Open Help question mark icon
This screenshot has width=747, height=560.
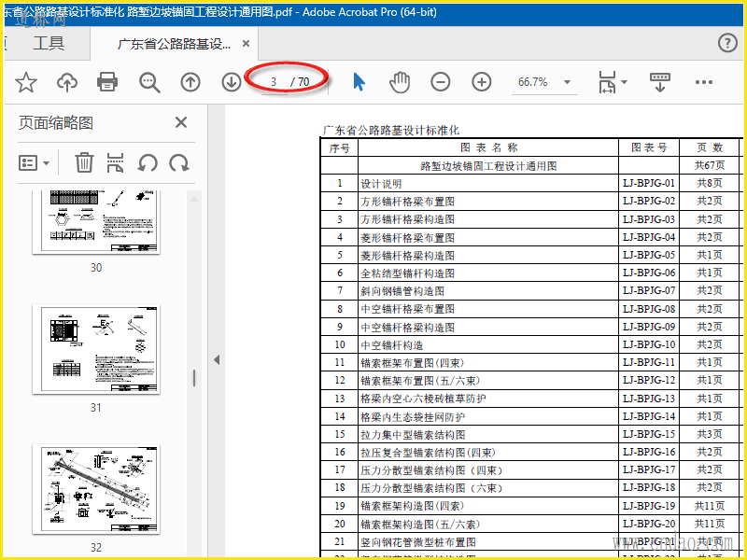tap(727, 43)
